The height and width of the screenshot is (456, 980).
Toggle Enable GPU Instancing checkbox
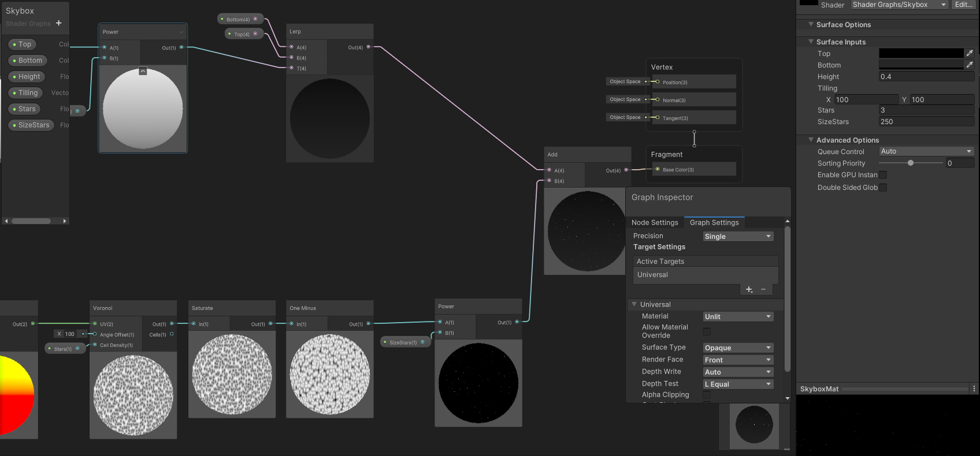coord(883,175)
